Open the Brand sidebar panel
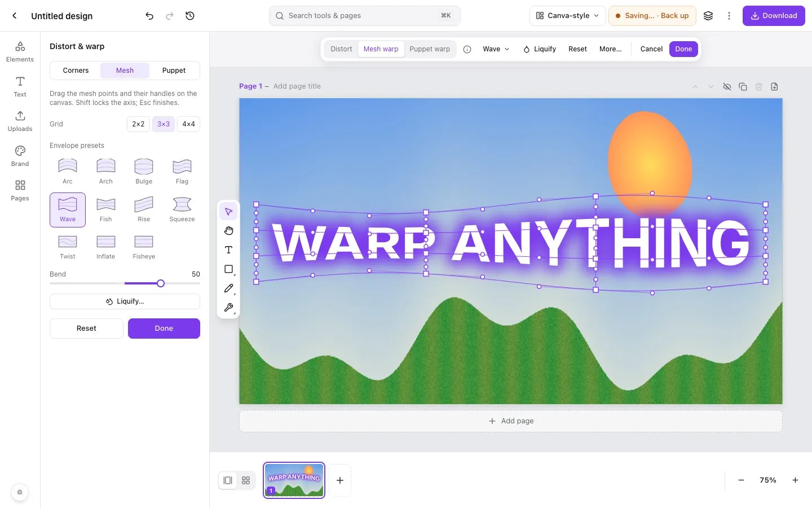812x508 pixels. (x=20, y=156)
